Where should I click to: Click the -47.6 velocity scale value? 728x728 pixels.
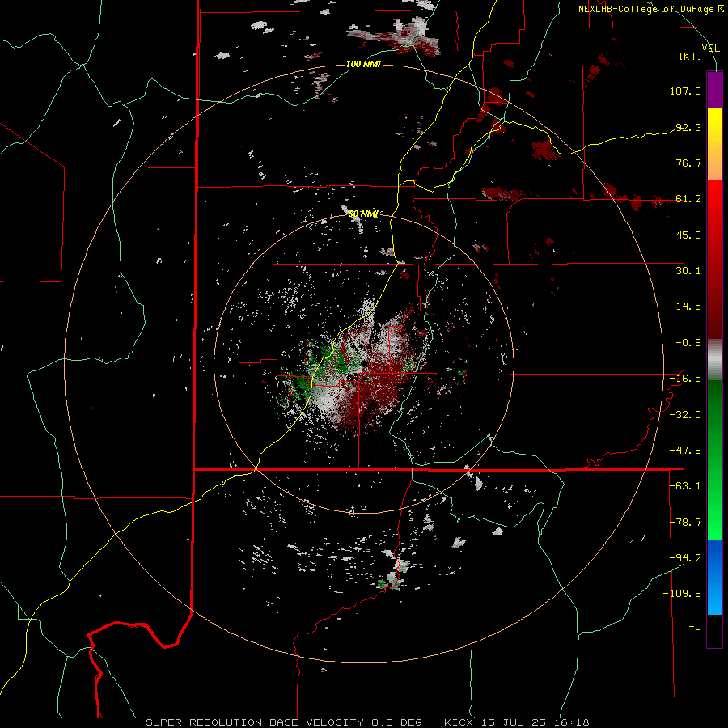pyautogui.click(x=685, y=451)
